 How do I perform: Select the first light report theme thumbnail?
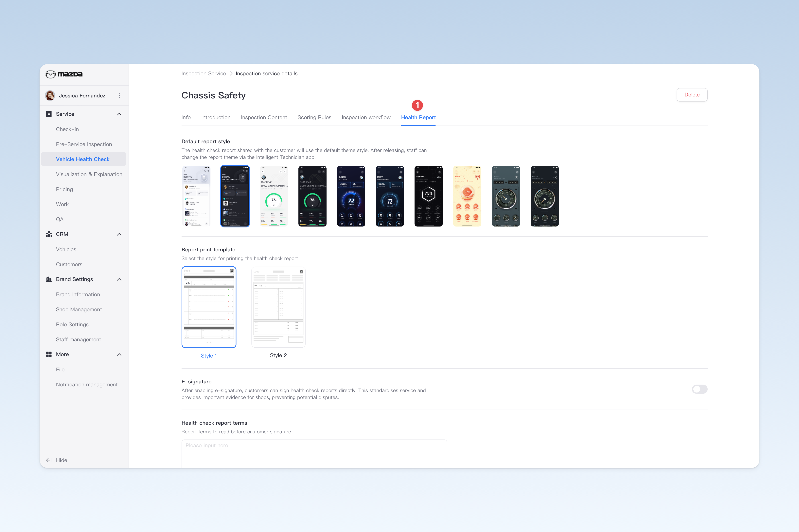(x=196, y=196)
